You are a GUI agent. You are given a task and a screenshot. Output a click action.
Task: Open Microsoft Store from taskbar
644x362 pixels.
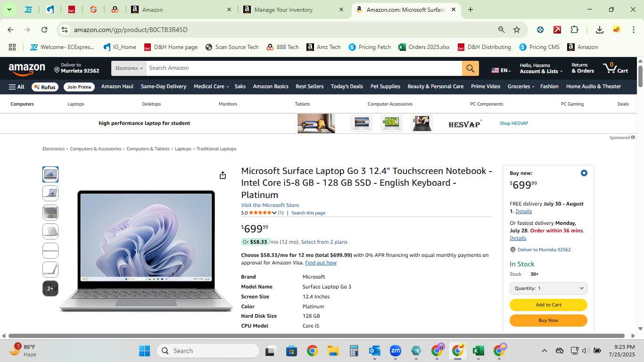pos(291,351)
